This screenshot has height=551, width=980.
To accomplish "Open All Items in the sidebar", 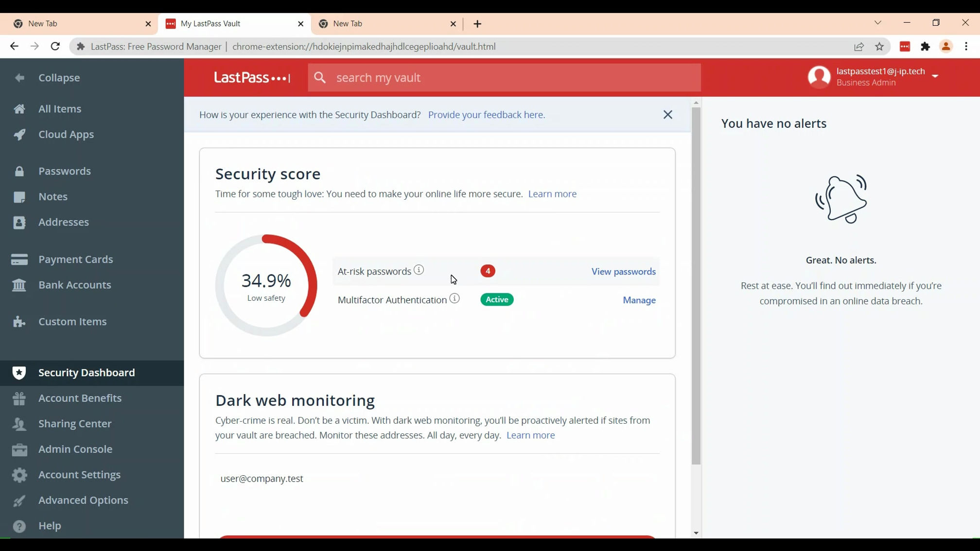I will [x=59, y=109].
